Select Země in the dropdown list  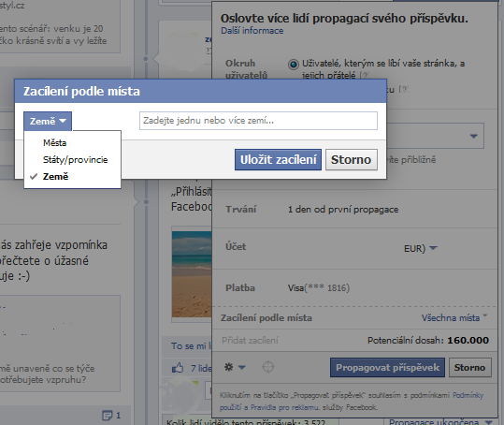[x=55, y=176]
